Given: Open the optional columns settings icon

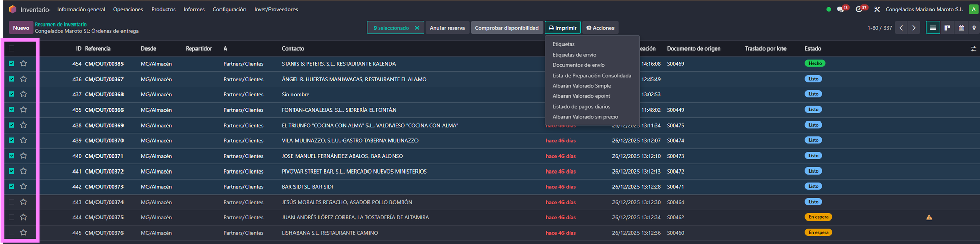Looking at the screenshot, I should [973, 48].
